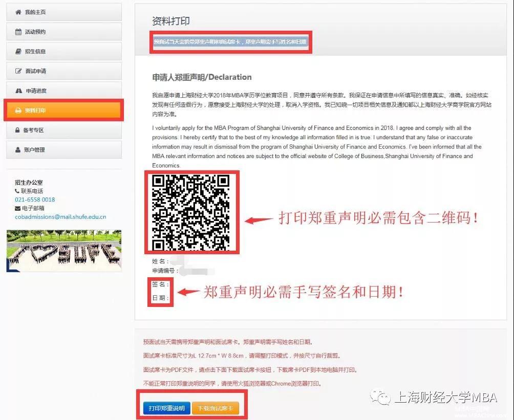Click the phone icon next to 联系电话

(17, 191)
